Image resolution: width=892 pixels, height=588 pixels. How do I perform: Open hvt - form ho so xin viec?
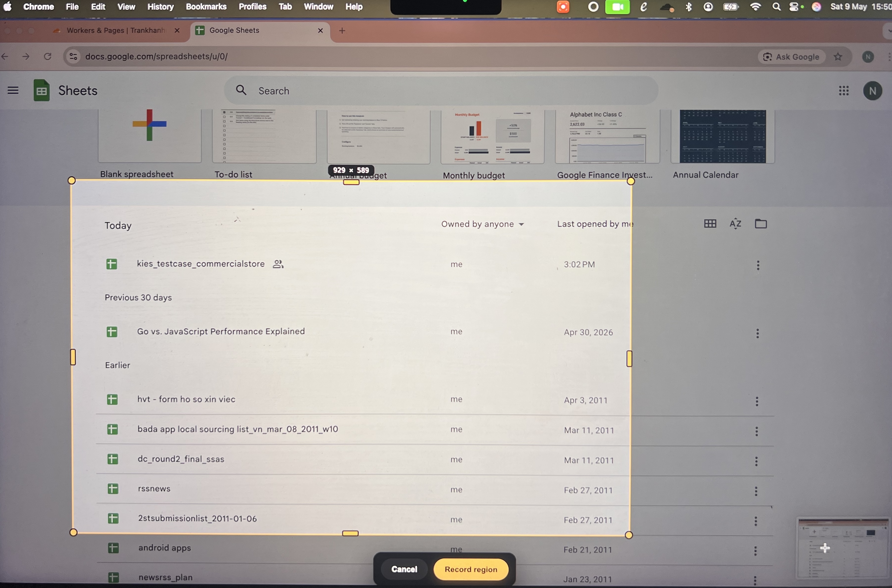pyautogui.click(x=186, y=399)
